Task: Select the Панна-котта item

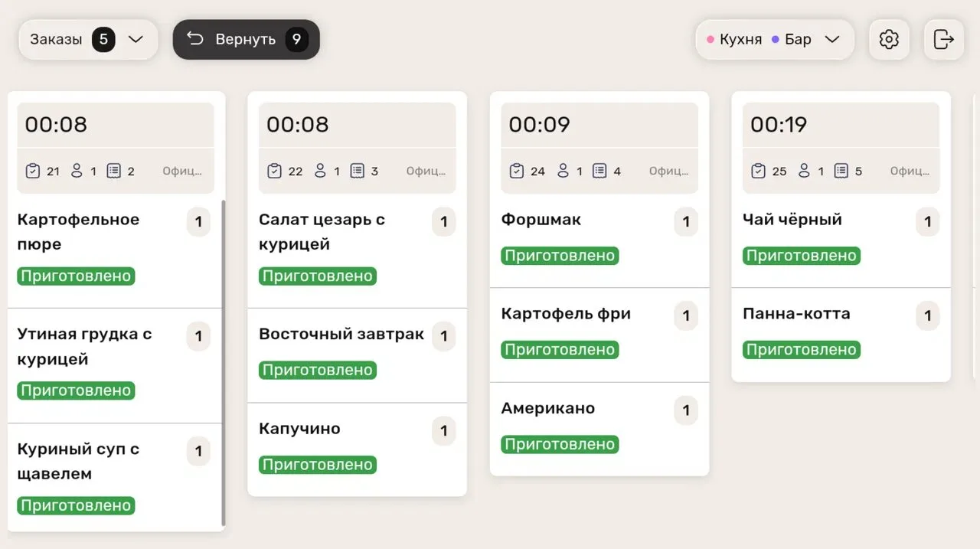Action: 841,335
